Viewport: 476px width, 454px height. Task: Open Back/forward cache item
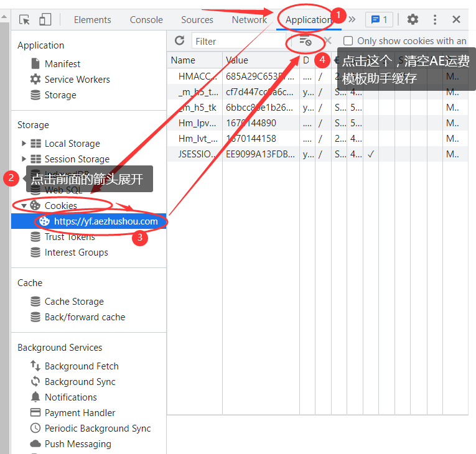[x=85, y=317]
